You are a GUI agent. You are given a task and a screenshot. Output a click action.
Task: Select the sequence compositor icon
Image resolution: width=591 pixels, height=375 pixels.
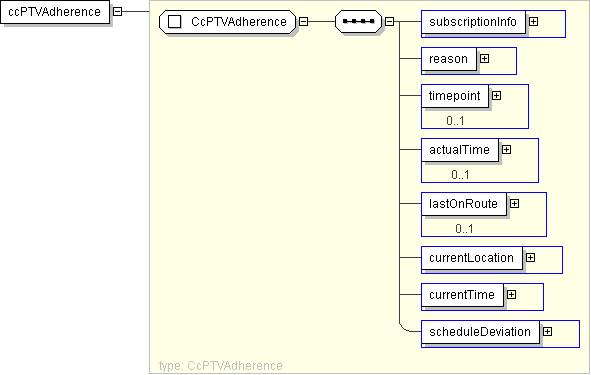pyautogui.click(x=358, y=21)
